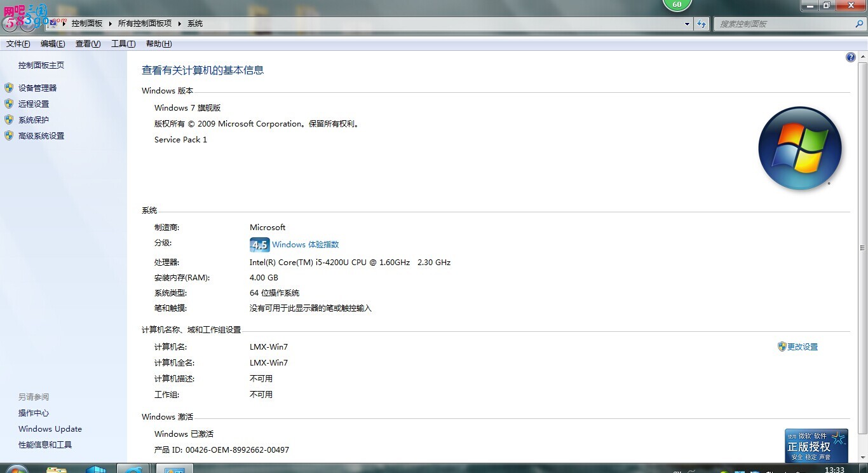Click the 4.5 experience index score badge
Screen dimensions: 868x473
260,245
